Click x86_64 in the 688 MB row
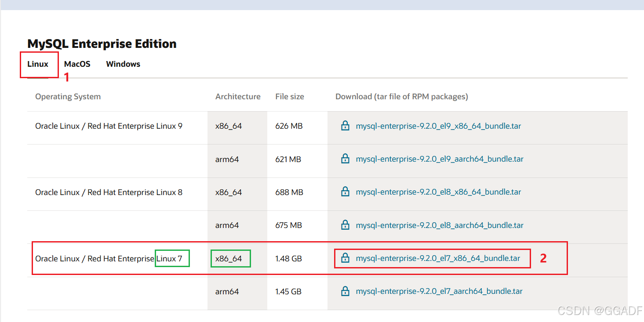 (229, 192)
